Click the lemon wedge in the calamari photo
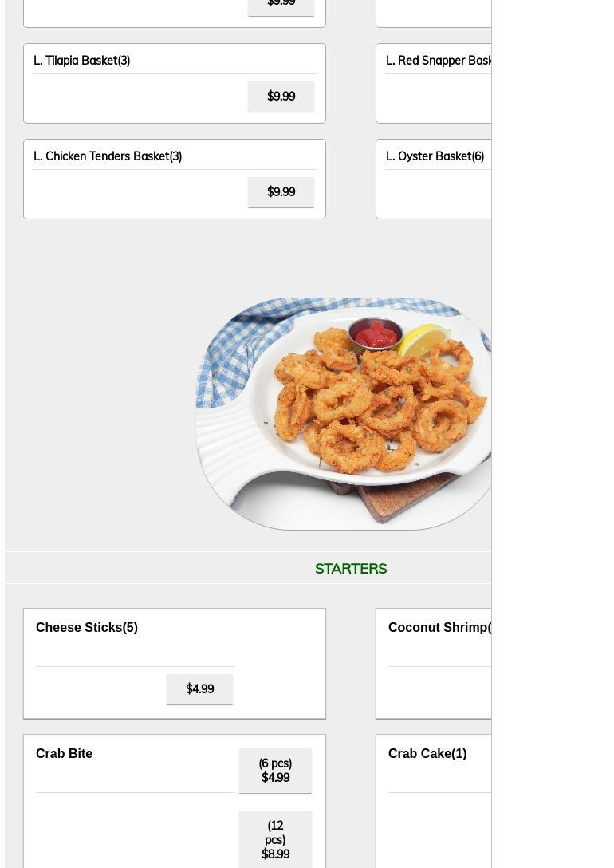The height and width of the screenshot is (868, 614). [423, 341]
